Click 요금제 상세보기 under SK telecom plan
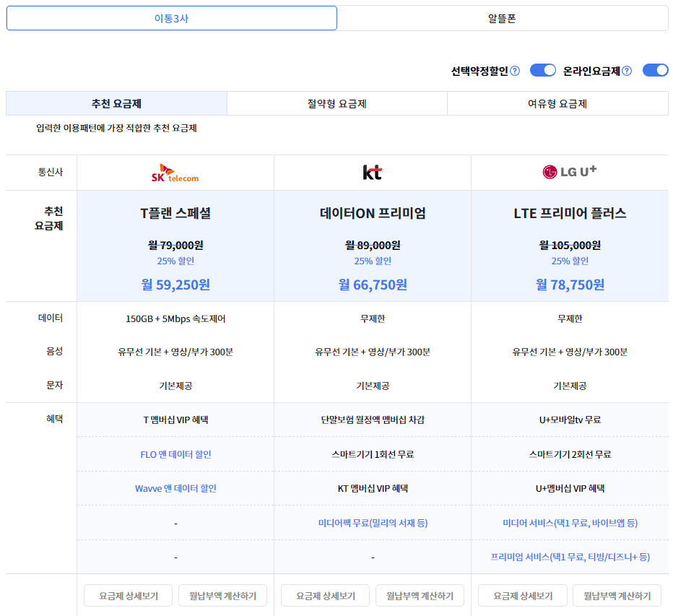This screenshot has width=673, height=616. [x=129, y=595]
